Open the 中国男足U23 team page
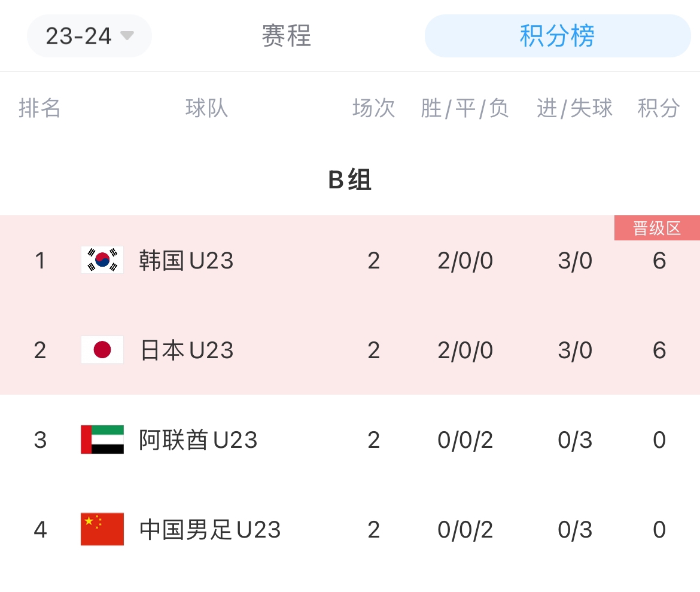Image resolution: width=700 pixels, height=592 pixels. point(210,530)
